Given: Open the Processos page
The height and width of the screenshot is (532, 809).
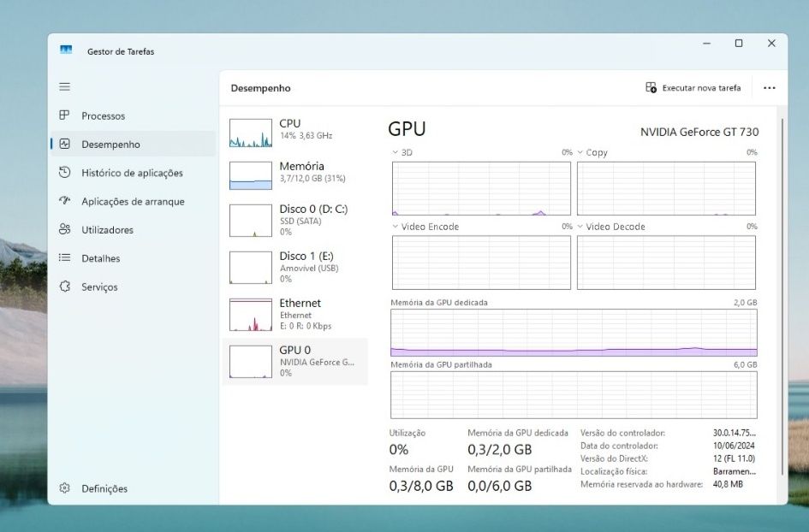Looking at the screenshot, I should (133, 115).
